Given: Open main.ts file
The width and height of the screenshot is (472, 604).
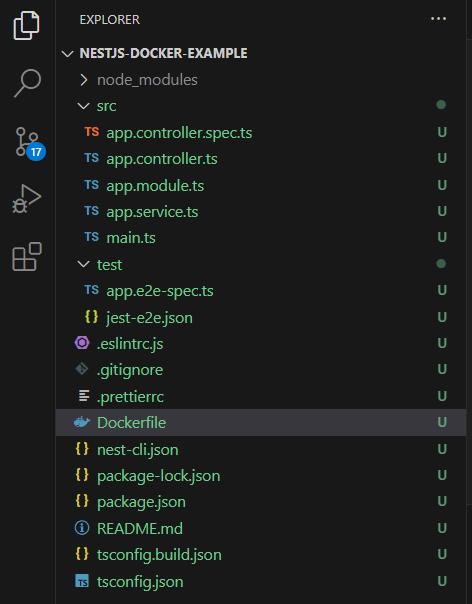Looking at the screenshot, I should tap(261, 238).
